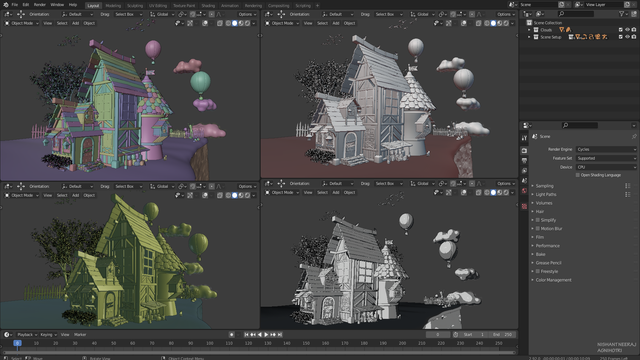The image size is (640, 360).
Task: Jump to the timeline end frame
Action: (x=280, y=334)
